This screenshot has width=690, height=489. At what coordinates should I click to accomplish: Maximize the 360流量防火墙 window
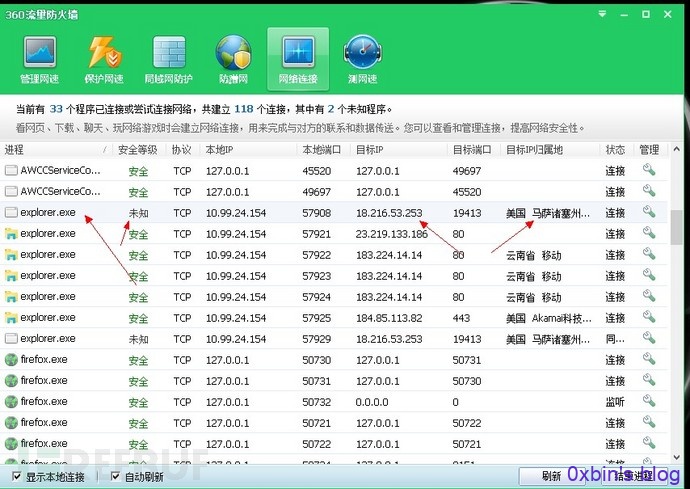click(x=646, y=14)
